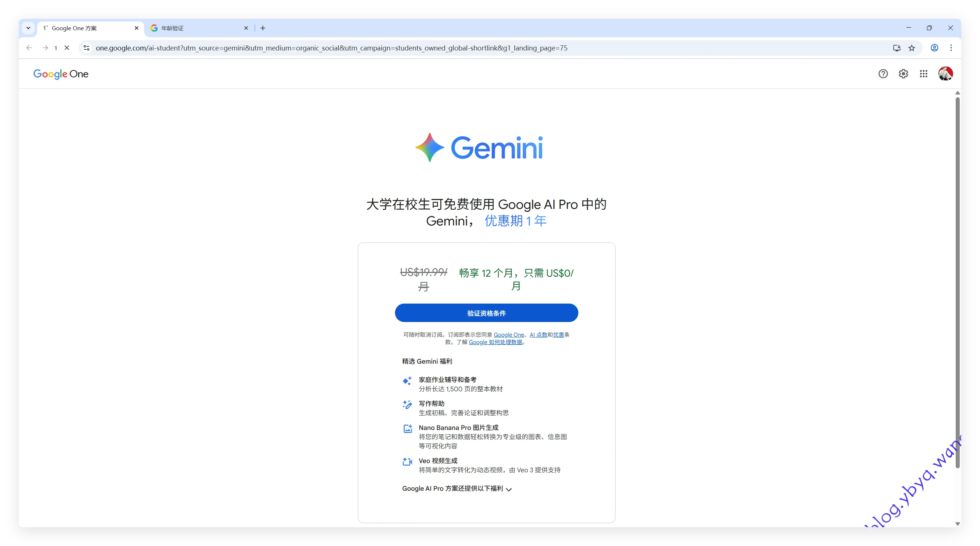
Task: Open Chrome three-dot menu
Action: pyautogui.click(x=951, y=48)
